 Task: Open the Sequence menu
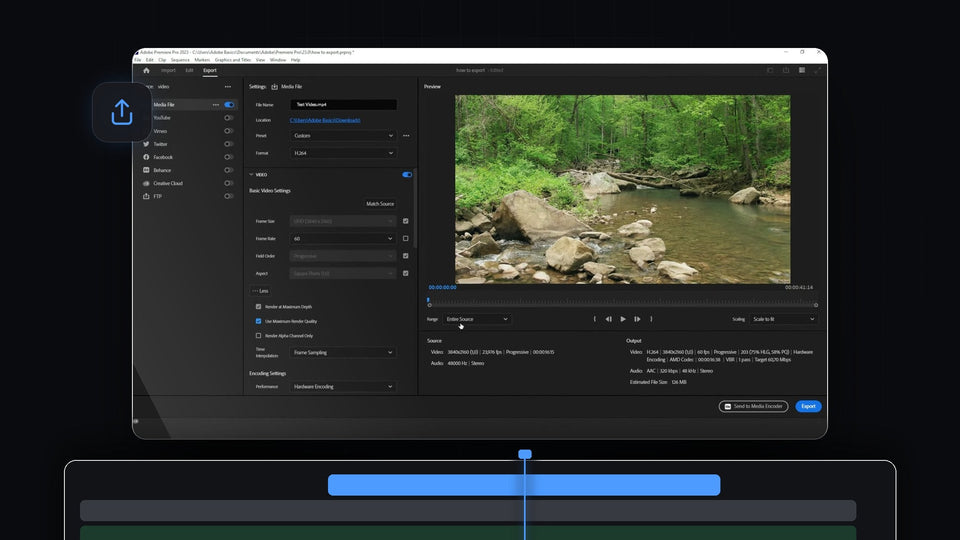180,60
